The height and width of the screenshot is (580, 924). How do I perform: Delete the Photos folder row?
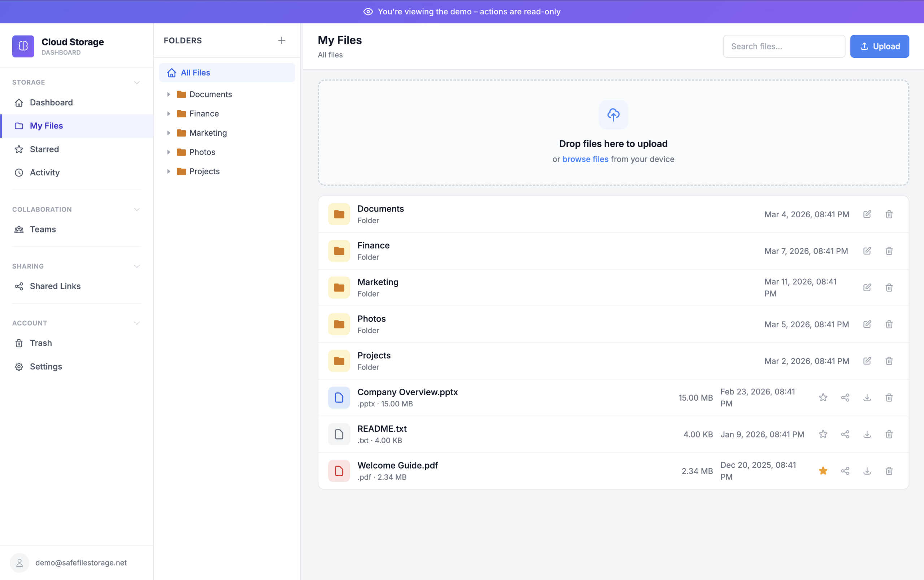point(889,324)
